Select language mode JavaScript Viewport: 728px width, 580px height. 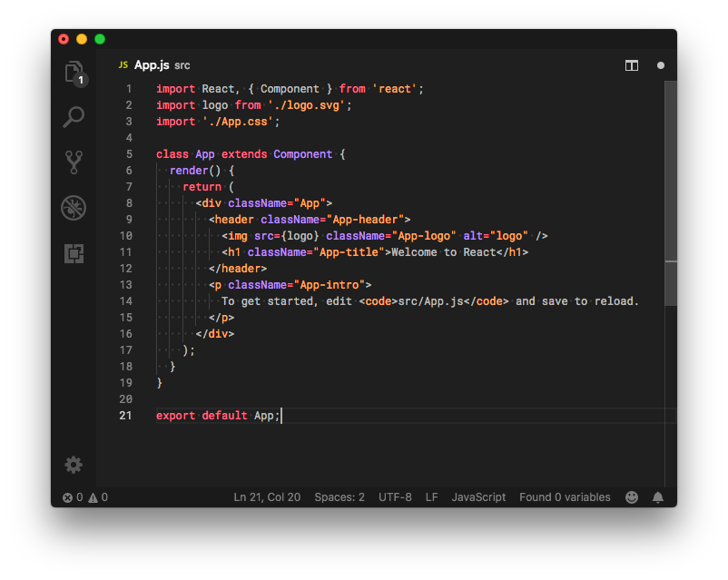tap(478, 497)
